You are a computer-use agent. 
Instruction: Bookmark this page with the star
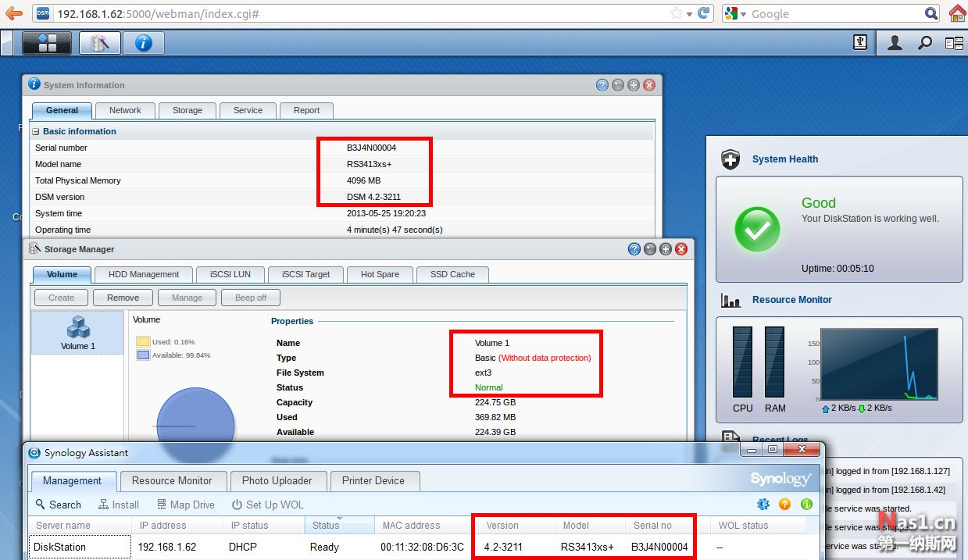[x=677, y=13]
